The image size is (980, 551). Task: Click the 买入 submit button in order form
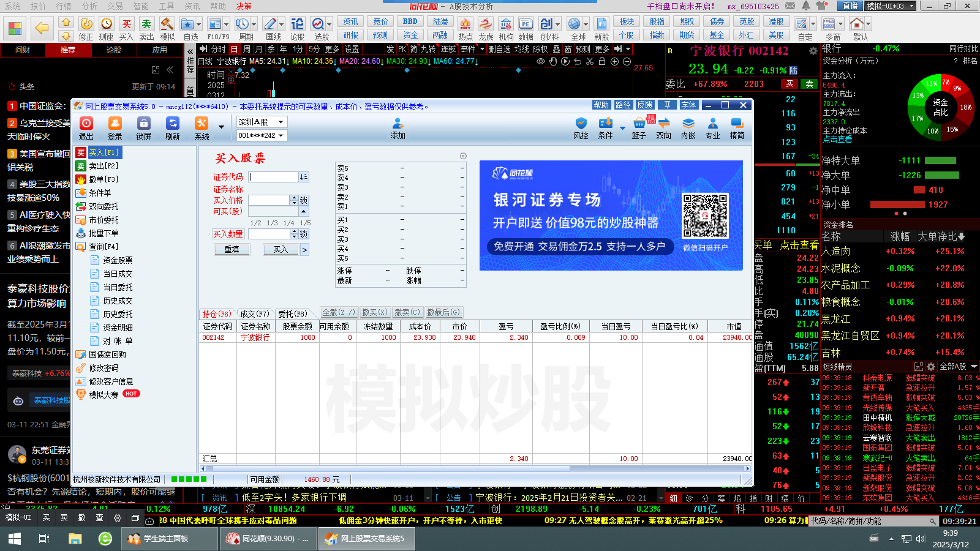(x=281, y=249)
